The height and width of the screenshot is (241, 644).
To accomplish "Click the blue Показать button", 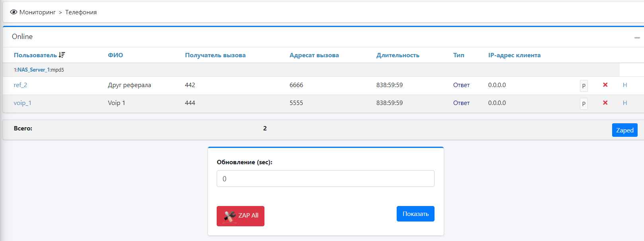I will (x=415, y=214).
